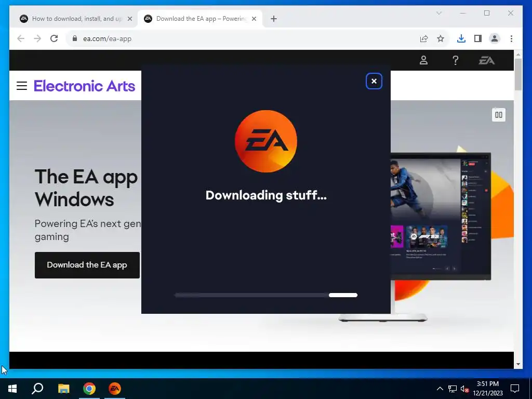
Task: Open Chrome profile avatar
Action: (495, 38)
